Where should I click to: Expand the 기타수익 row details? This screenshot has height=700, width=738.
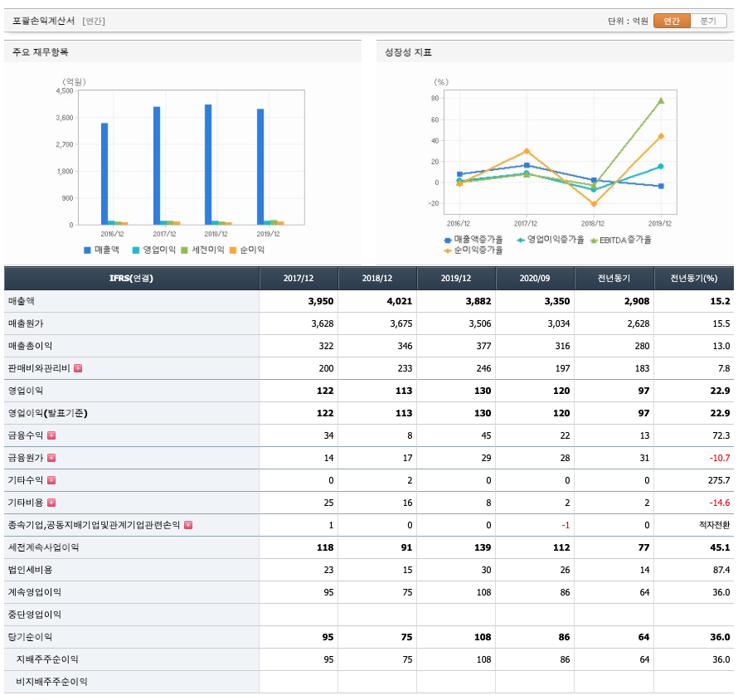(x=51, y=480)
